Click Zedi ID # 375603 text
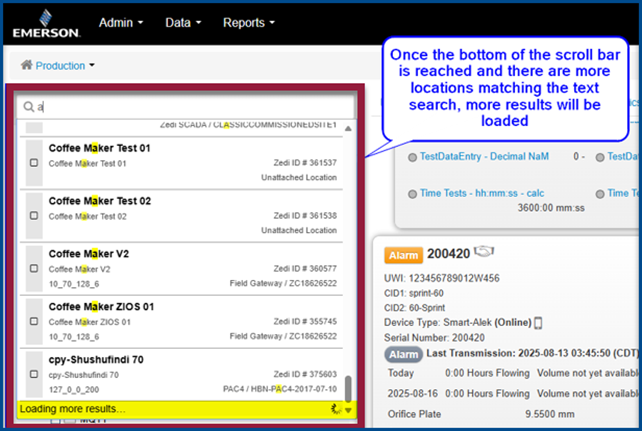This screenshot has height=431, width=642. click(x=305, y=374)
